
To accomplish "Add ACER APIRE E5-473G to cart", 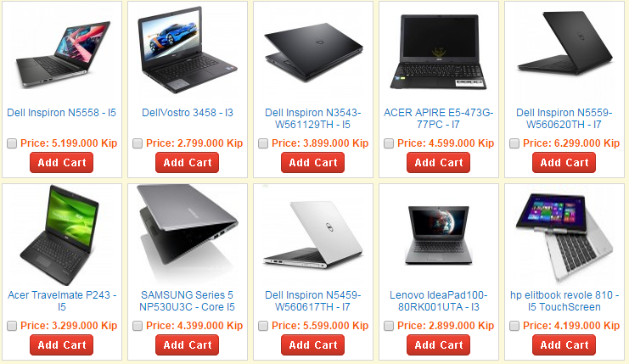I will click(x=439, y=163).
